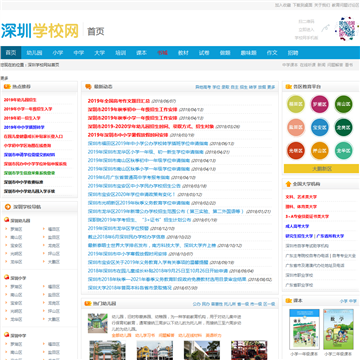This screenshot has width=360, height=360.
Task: Open the 课本 navigation menu item
Action: [x=141, y=53]
